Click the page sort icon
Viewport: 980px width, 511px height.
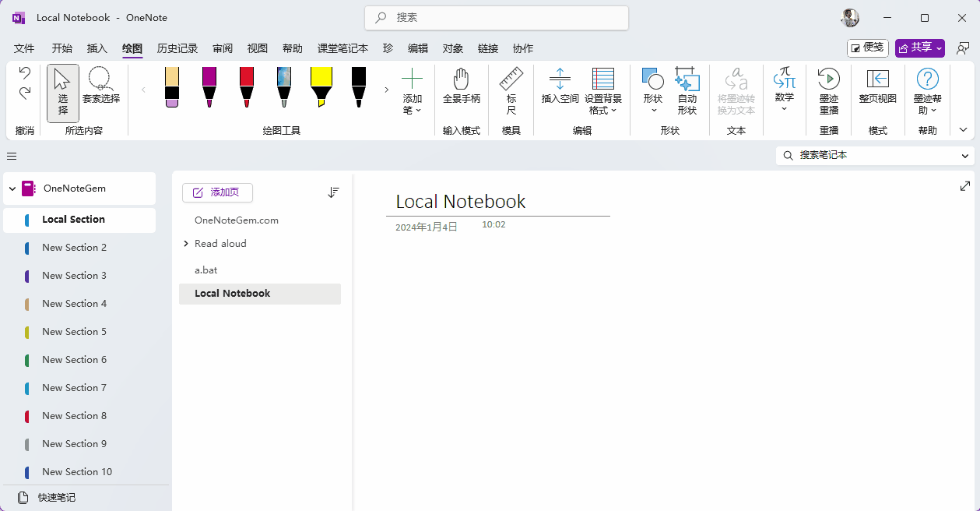click(333, 192)
